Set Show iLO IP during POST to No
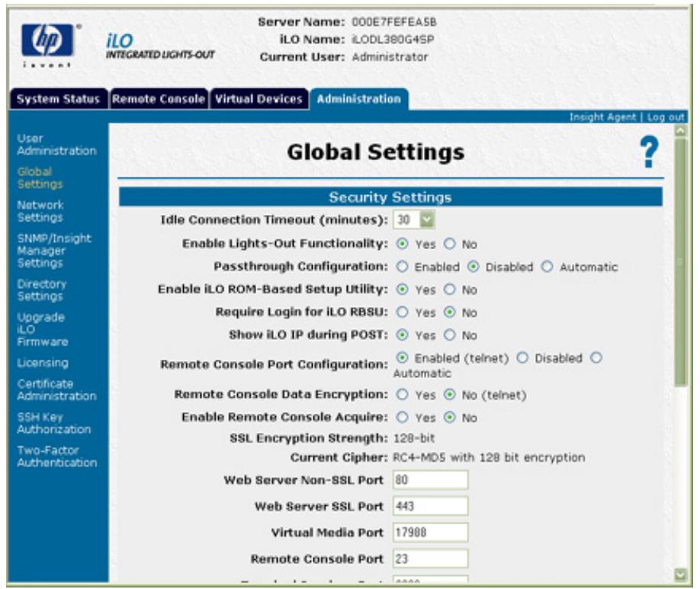Screen dimensions: 700x589 [x=450, y=335]
